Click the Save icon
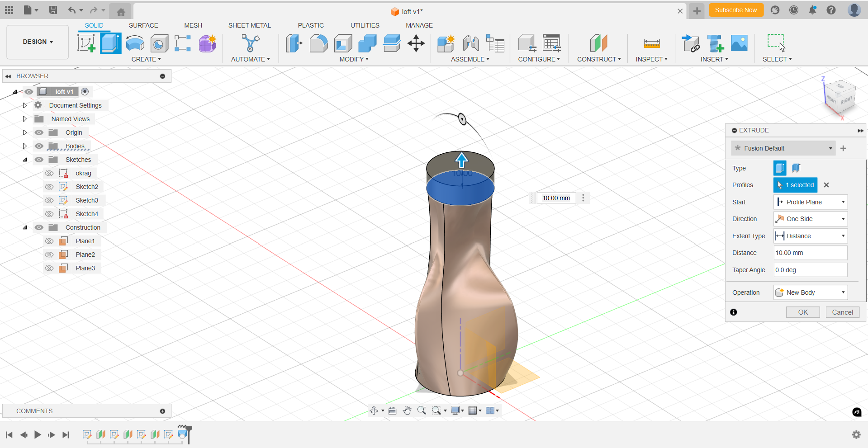The image size is (868, 448). 53,10
